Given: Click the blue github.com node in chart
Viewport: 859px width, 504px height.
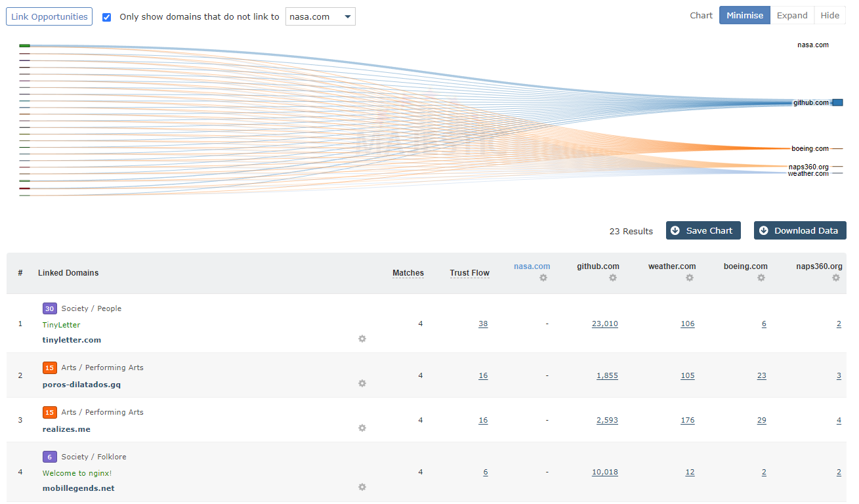Looking at the screenshot, I should click(x=837, y=102).
